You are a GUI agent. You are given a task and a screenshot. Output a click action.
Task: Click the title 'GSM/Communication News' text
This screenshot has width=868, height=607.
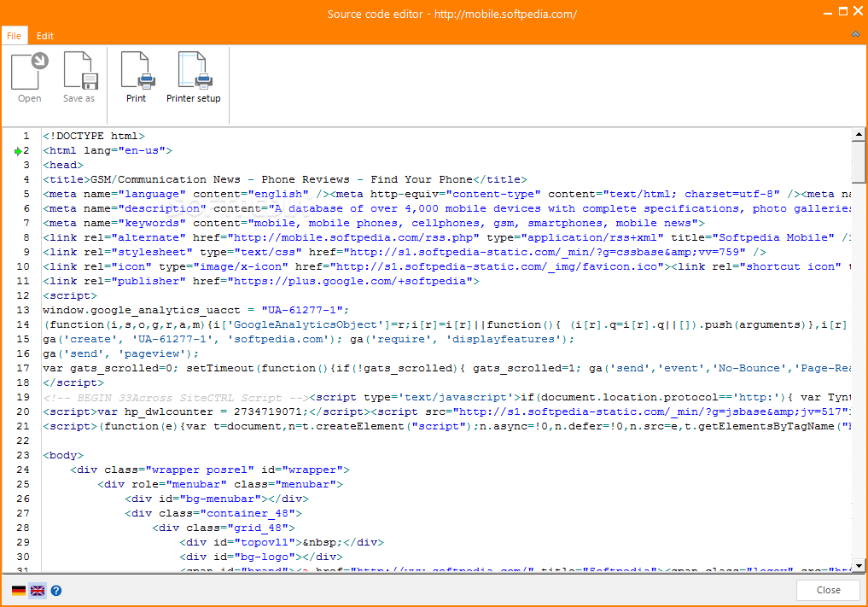(x=165, y=179)
